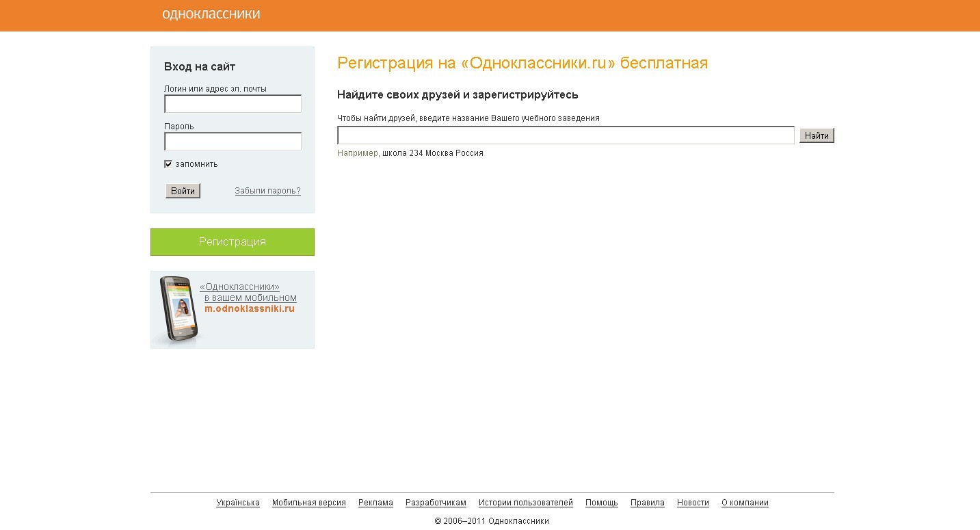Open the Правила footer link
This screenshot has height=530, width=980.
tap(648, 503)
